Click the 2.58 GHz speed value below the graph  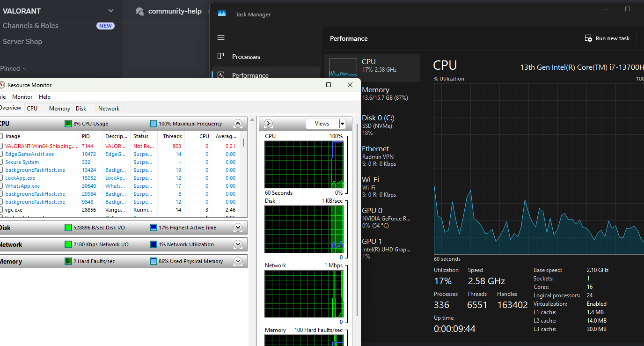[486, 281]
